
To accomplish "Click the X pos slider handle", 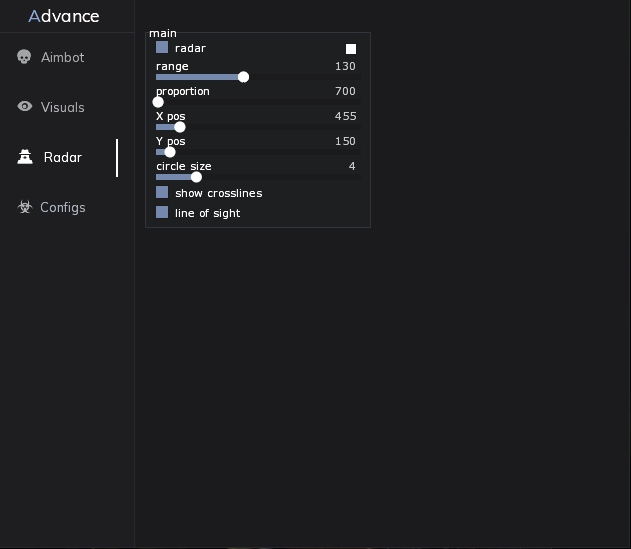I will 180,127.
